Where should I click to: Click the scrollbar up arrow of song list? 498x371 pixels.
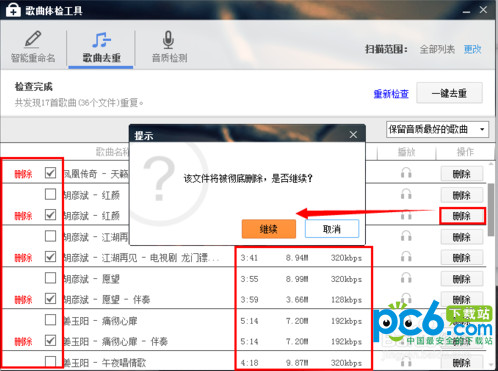[x=491, y=164]
